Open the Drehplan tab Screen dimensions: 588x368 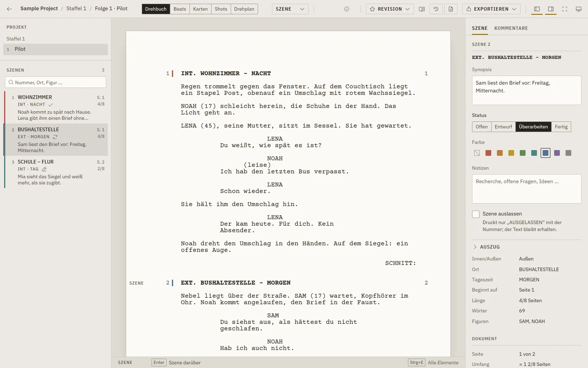point(244,9)
